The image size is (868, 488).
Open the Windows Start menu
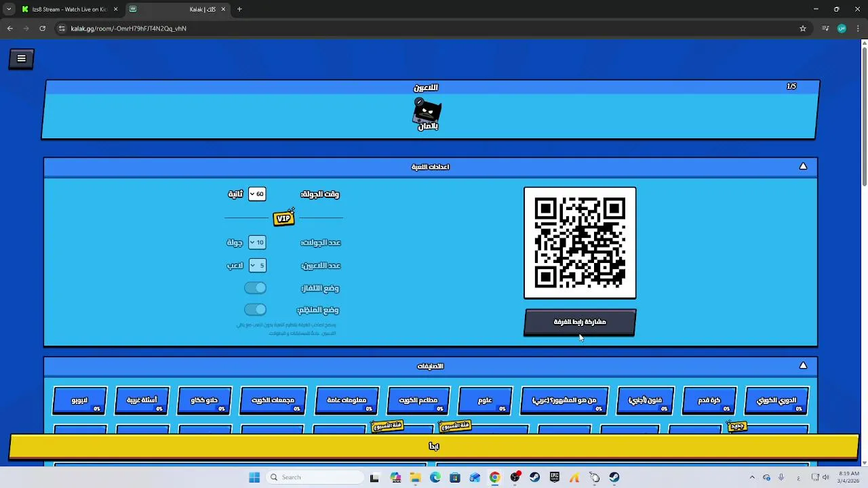point(254,477)
